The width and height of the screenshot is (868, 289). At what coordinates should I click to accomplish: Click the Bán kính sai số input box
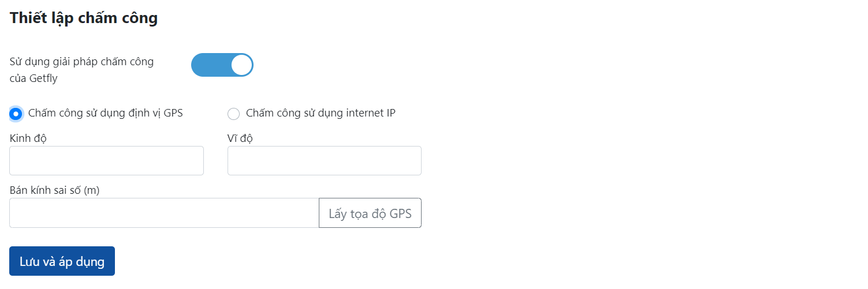164,213
